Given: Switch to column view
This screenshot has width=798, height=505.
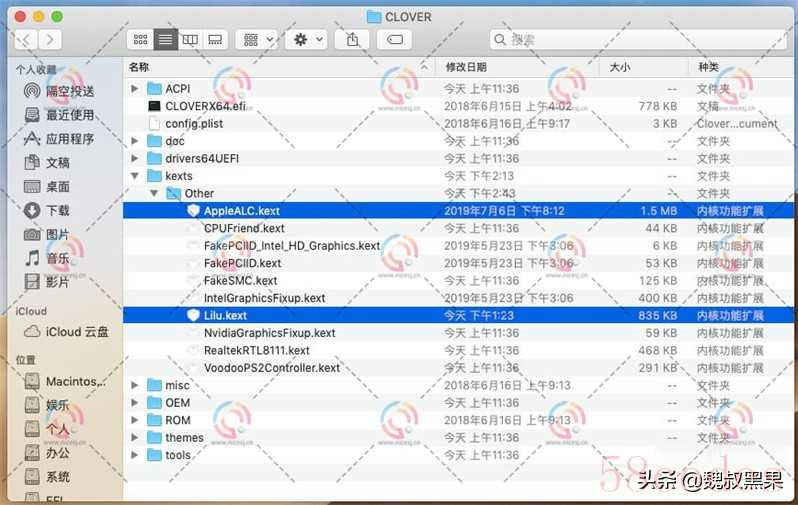Looking at the screenshot, I should pyautogui.click(x=190, y=40).
